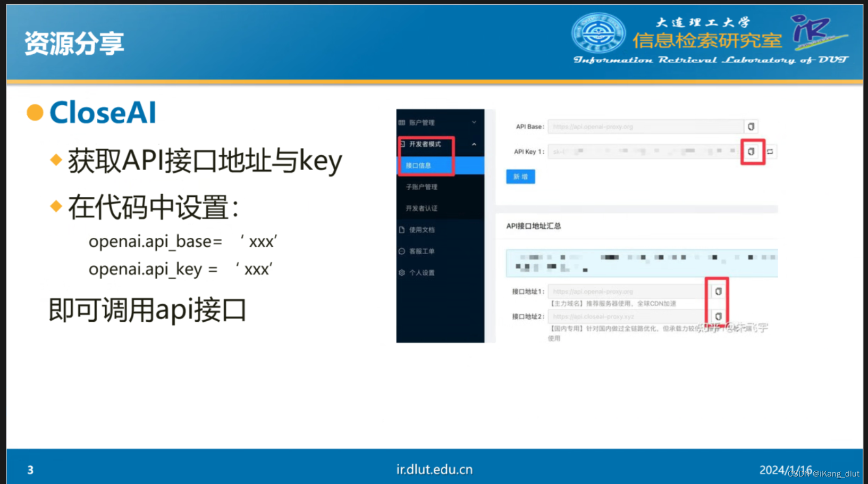The image size is (868, 484).
Task: Click the API Base input field
Action: pyautogui.click(x=645, y=127)
